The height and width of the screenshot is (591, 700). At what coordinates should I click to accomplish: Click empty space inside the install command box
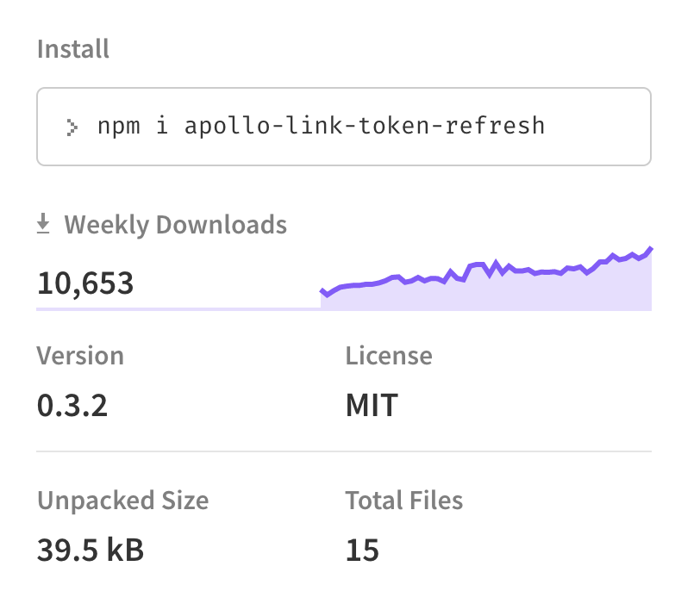[x=598, y=127]
